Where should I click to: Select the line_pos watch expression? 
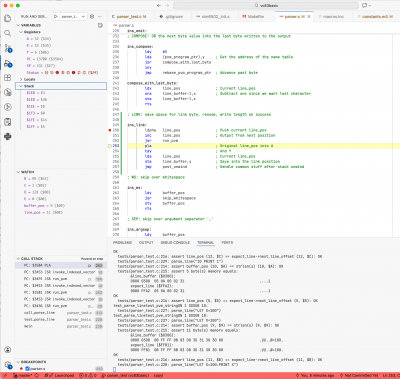[x=61, y=212]
